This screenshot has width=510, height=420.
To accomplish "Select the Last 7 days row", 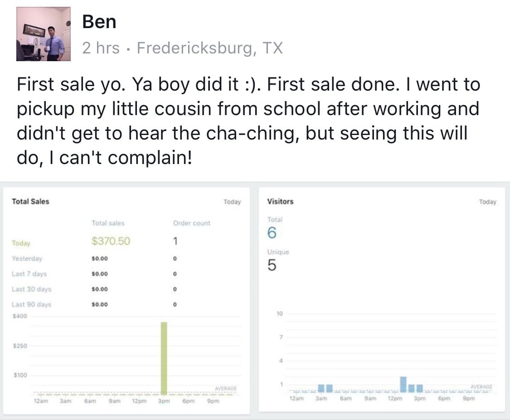I will click(x=29, y=274).
